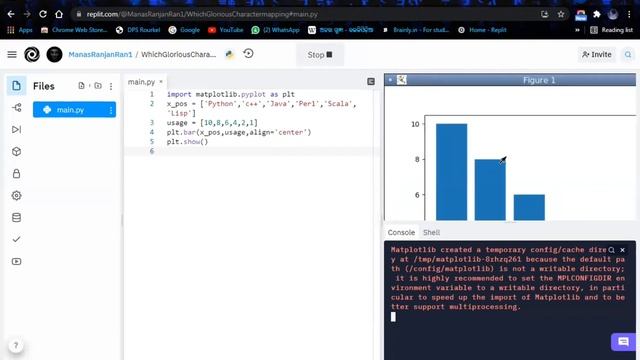Open the Apps bookmark shortcut

coord(20,30)
